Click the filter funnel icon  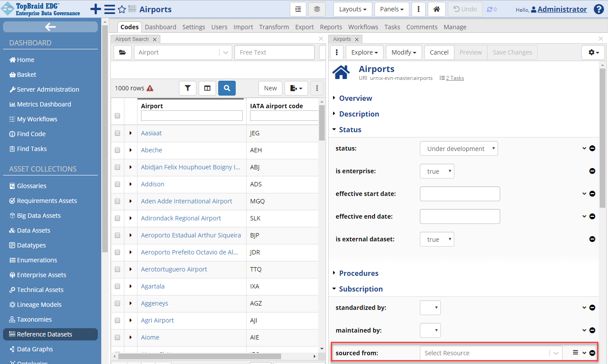pos(188,88)
